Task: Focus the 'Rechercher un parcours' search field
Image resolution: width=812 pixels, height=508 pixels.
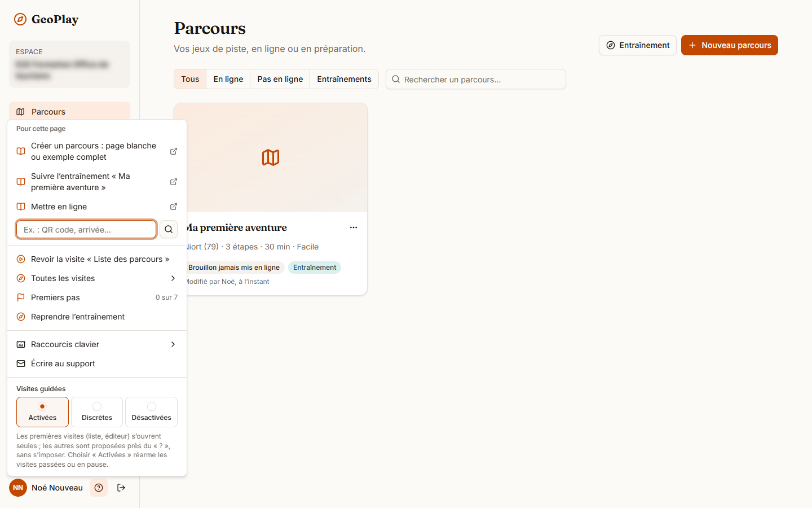Action: pyautogui.click(x=476, y=79)
